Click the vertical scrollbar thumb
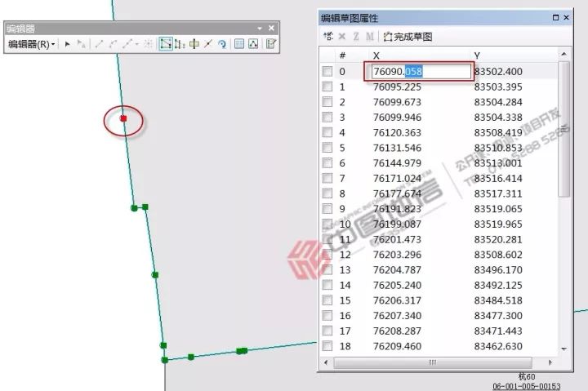The width and height of the screenshot is (588, 391). pos(563,129)
